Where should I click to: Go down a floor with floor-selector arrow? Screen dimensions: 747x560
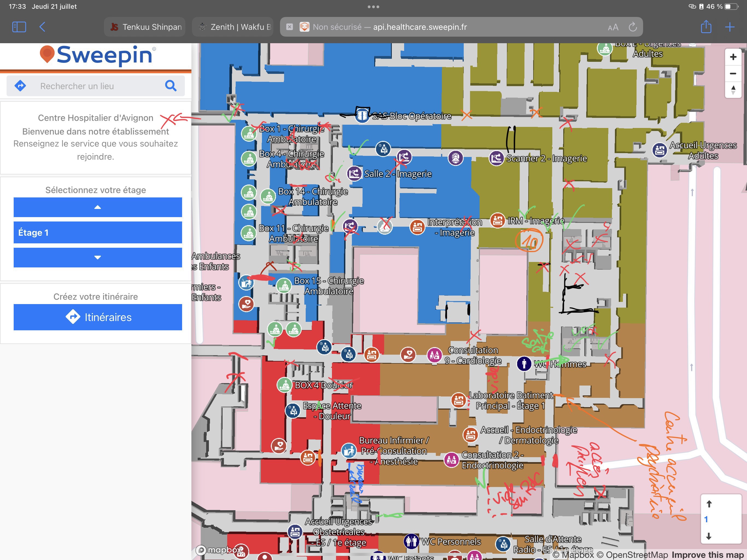point(709,536)
